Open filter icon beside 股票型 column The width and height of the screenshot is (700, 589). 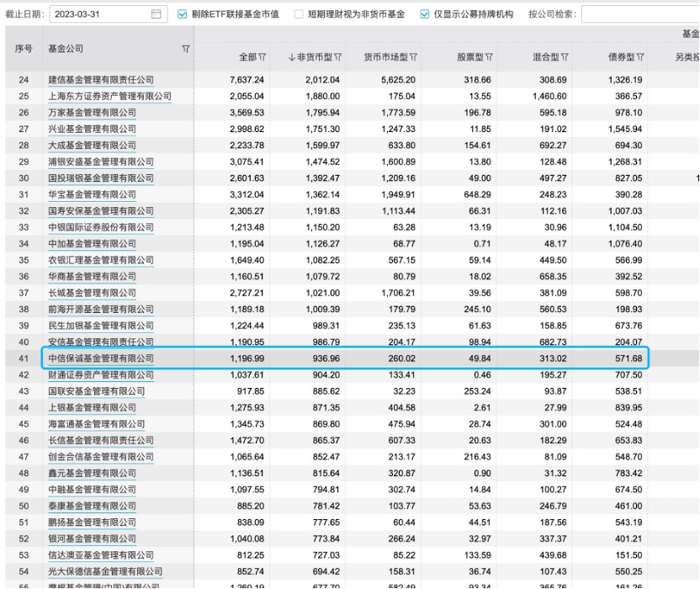pos(490,57)
